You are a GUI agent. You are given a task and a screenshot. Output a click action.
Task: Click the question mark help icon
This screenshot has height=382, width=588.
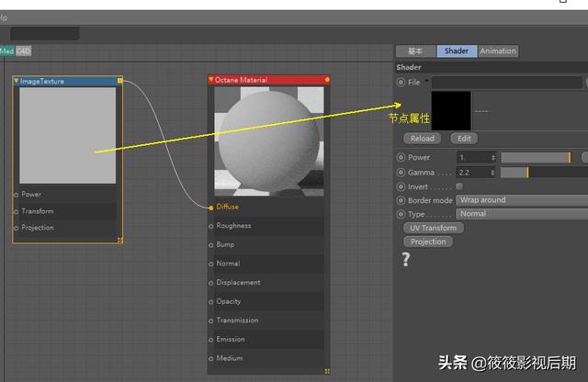(x=406, y=259)
